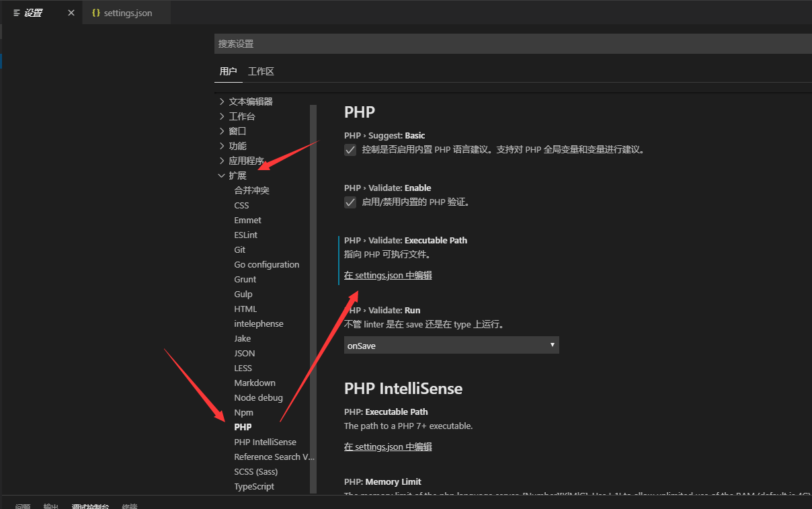
Task: Edit Validate Executable Path in settings.json link
Action: [388, 275]
